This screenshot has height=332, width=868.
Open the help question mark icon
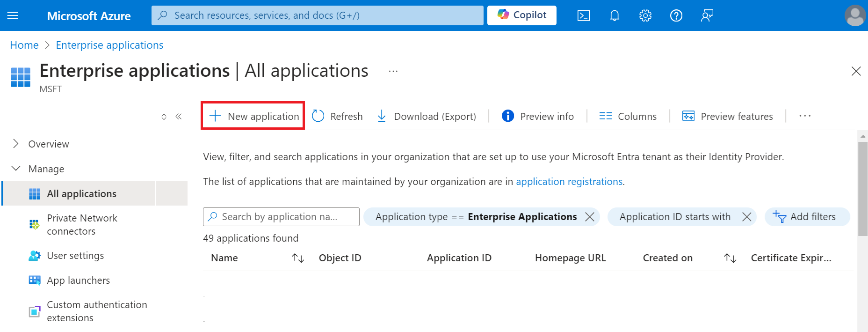(676, 15)
